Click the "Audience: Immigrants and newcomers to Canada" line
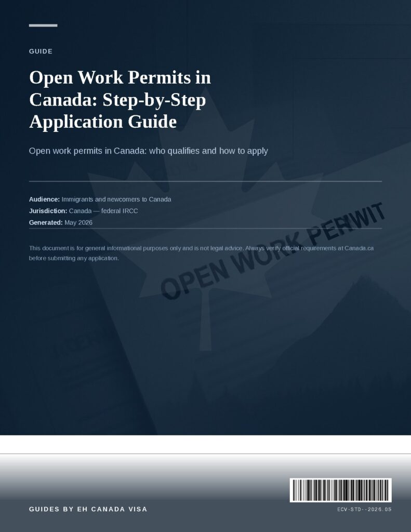Screen dimensions: 411x532 tap(100, 199)
